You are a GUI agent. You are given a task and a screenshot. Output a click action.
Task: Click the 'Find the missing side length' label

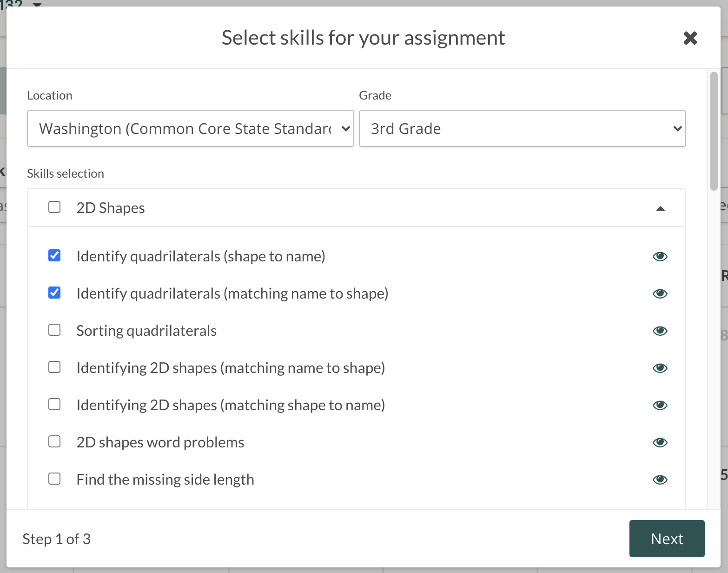click(x=165, y=480)
